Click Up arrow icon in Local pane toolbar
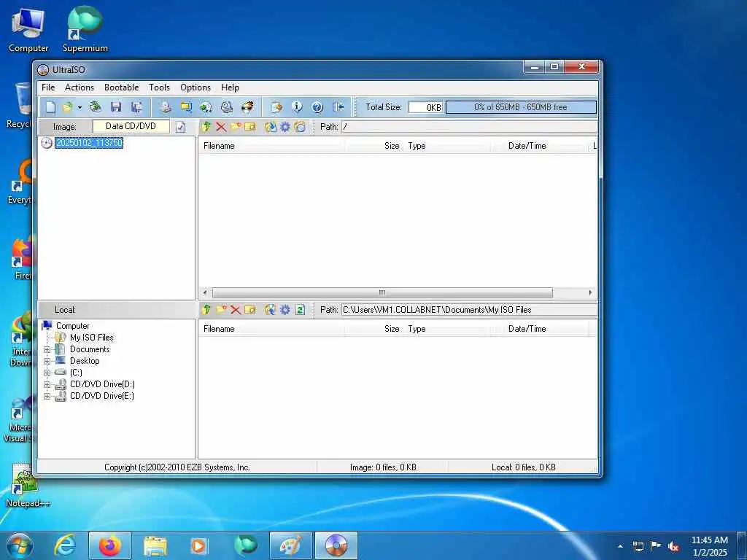The width and height of the screenshot is (747, 560). click(206, 309)
